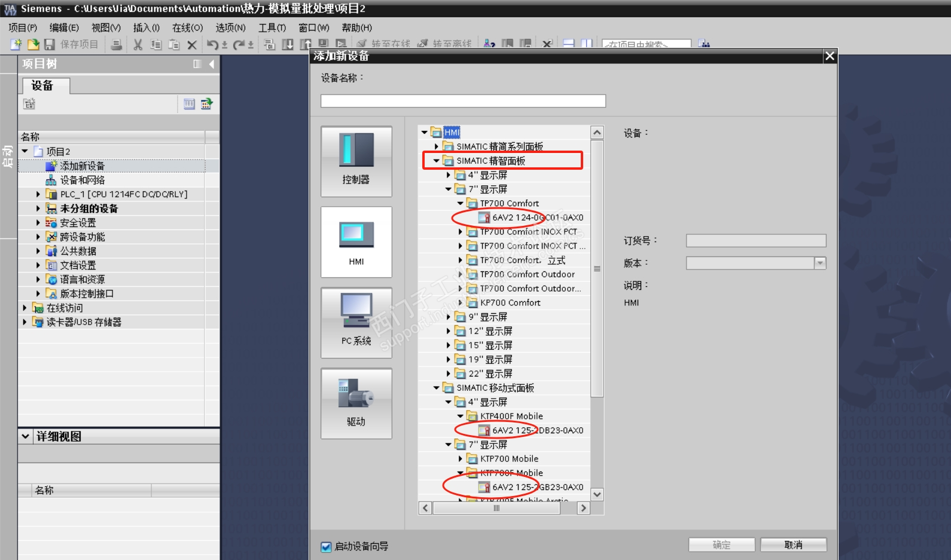Click the rightmost icon in project tree toolbar
Viewport: 951px width, 560px height.
(x=207, y=104)
